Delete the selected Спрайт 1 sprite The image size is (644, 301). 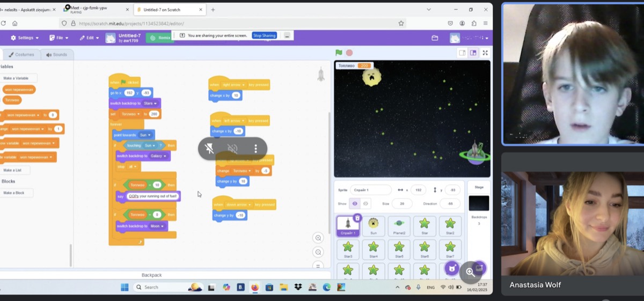[357, 218]
